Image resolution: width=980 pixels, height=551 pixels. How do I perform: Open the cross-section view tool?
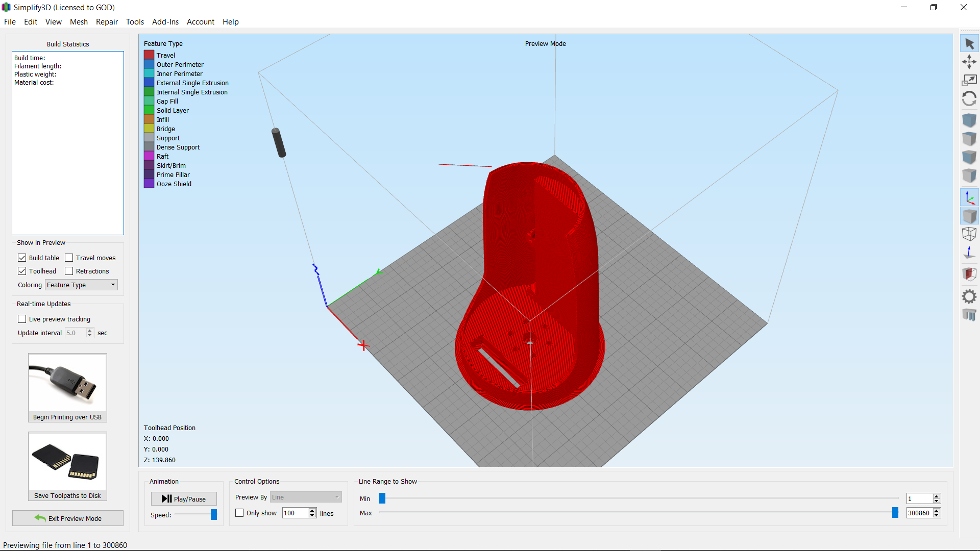[x=969, y=274]
